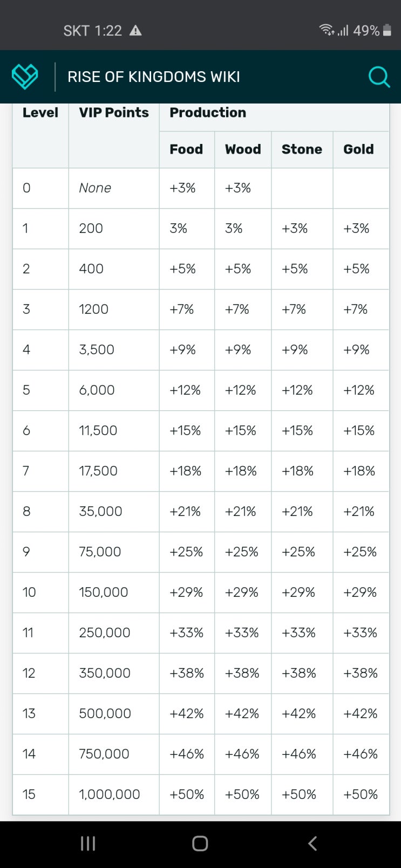Select the Stone column header
The image size is (401, 868).
[302, 149]
